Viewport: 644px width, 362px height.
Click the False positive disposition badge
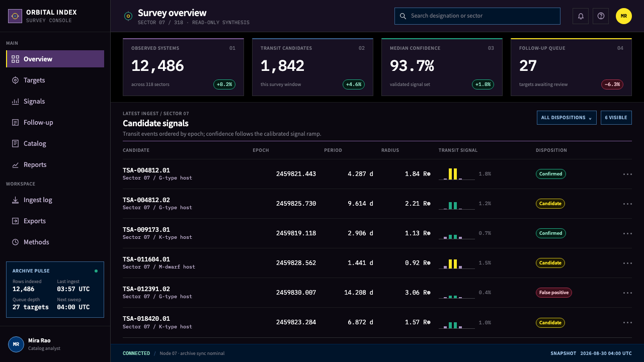[x=554, y=293]
